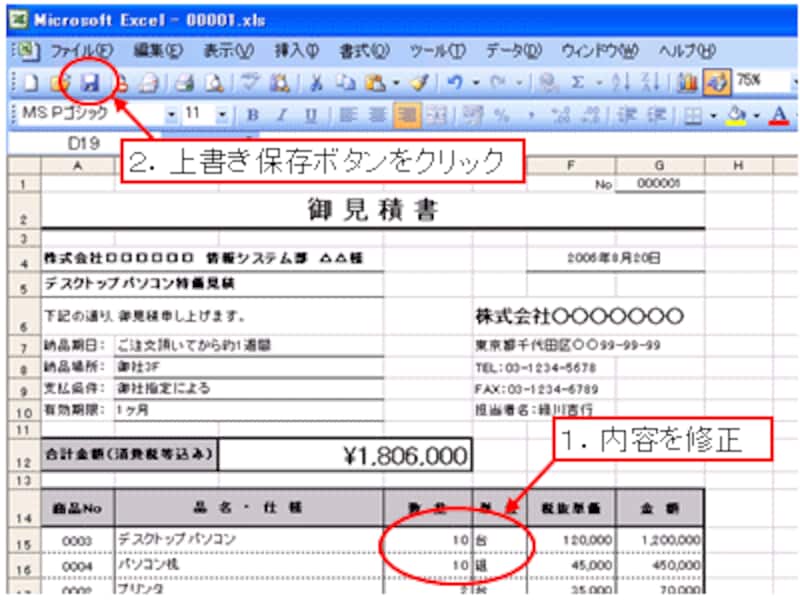Apply the yellow Fill Color bucket
This screenshot has height=600, width=800.
pos(736,116)
